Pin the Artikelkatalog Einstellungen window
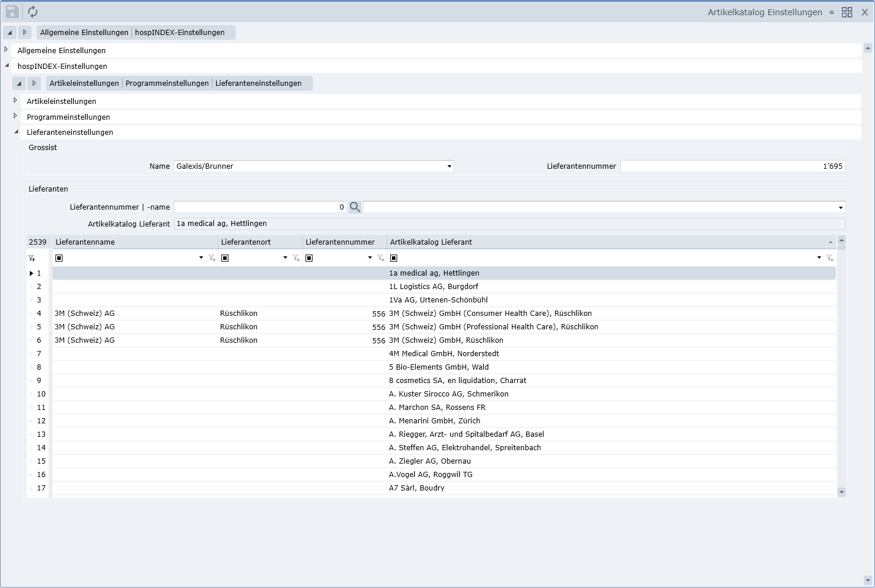 coord(831,12)
